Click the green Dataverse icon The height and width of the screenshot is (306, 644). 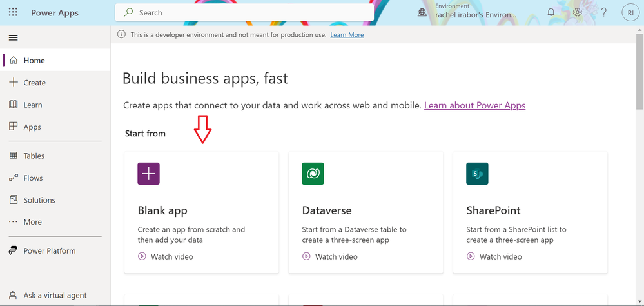pos(313,174)
